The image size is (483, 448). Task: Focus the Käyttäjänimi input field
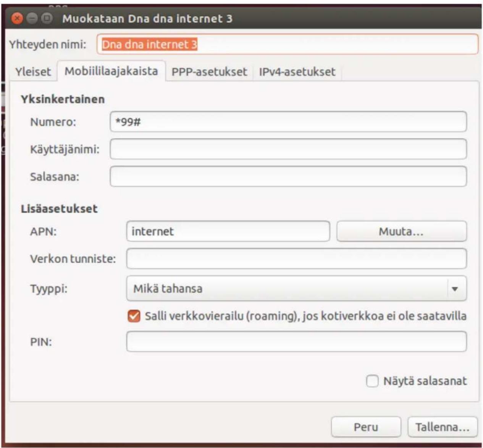(x=288, y=149)
